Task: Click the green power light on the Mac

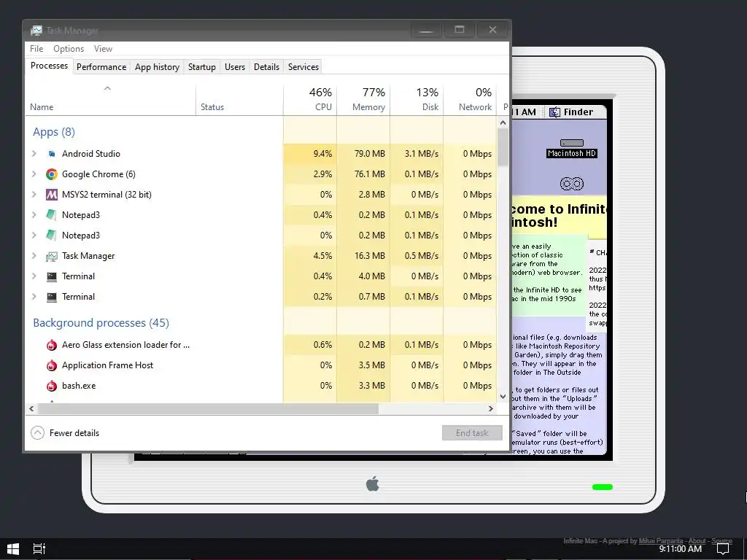Action: pyautogui.click(x=602, y=486)
